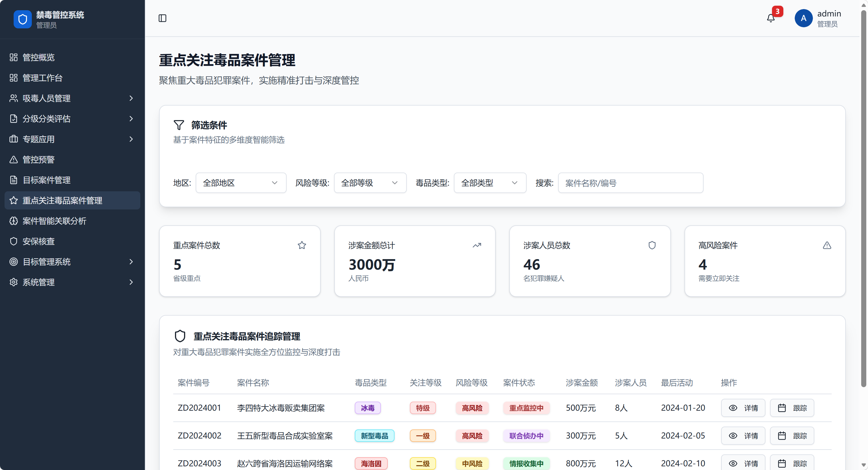Expand the 系统管理 chevron
Image resolution: width=868 pixels, height=470 pixels.
coord(131,282)
